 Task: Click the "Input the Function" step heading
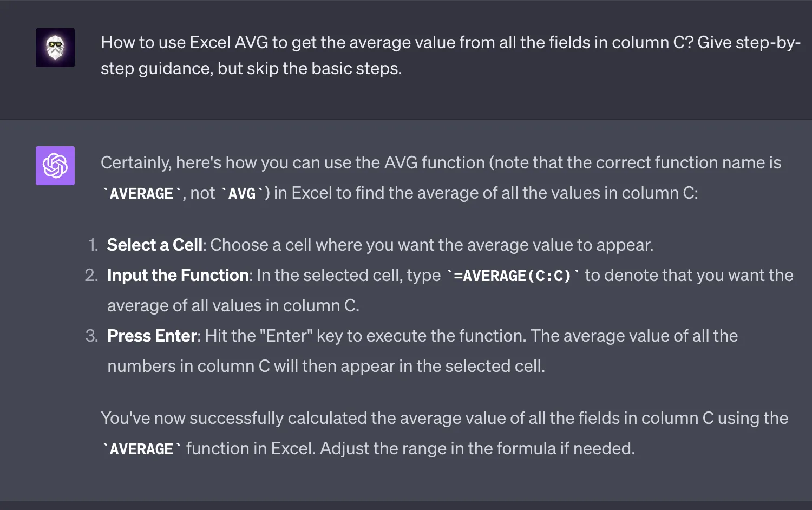(x=178, y=275)
